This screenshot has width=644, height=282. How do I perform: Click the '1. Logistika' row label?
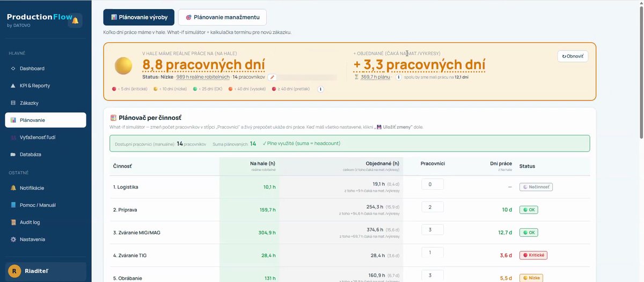[126, 187]
